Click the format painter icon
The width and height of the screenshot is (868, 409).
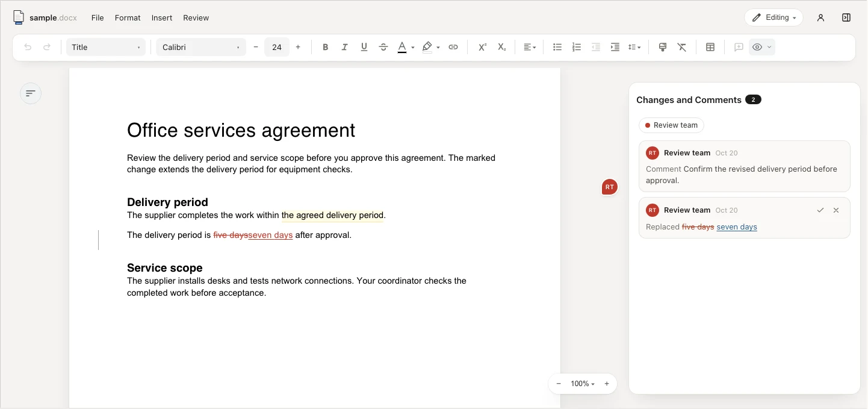coord(663,47)
